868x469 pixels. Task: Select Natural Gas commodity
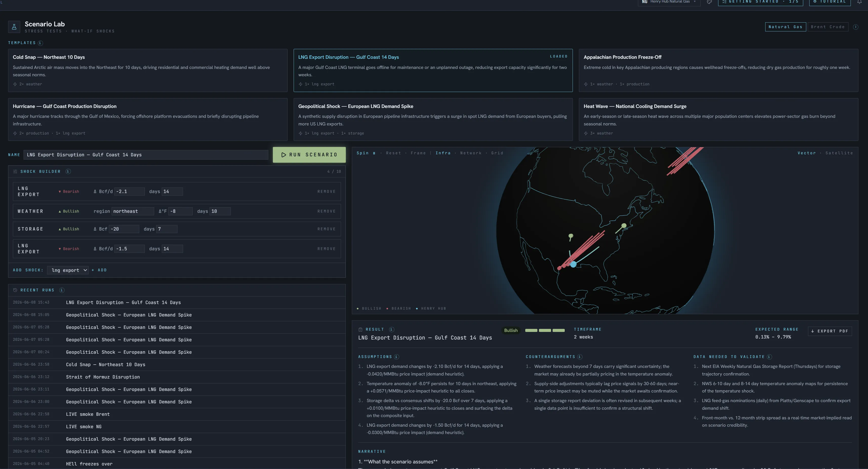pos(785,27)
